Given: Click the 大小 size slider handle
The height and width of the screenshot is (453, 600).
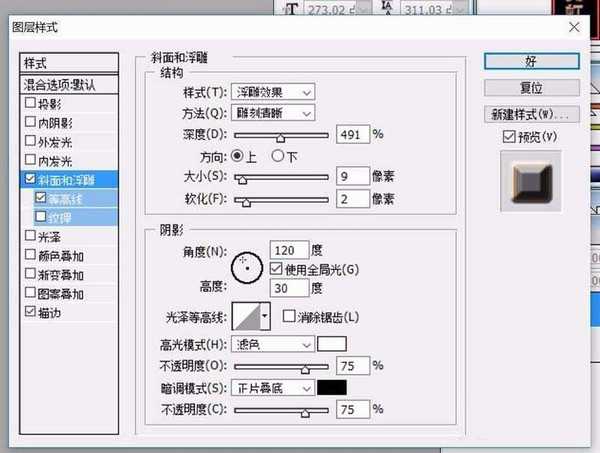Looking at the screenshot, I should [242, 179].
